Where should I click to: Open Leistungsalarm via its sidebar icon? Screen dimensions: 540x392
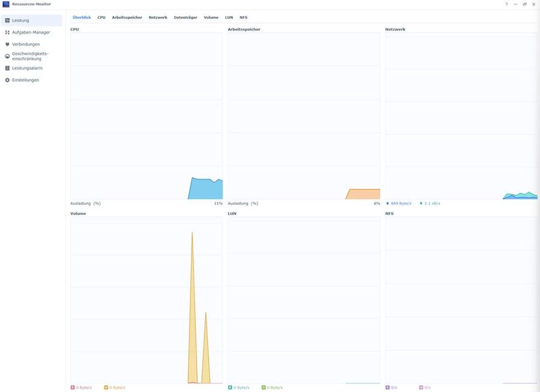pos(7,67)
